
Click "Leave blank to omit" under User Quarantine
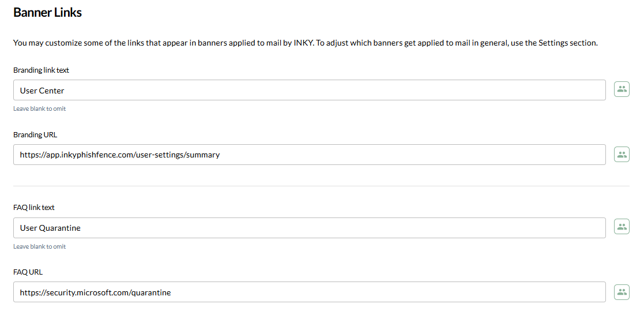coord(40,246)
